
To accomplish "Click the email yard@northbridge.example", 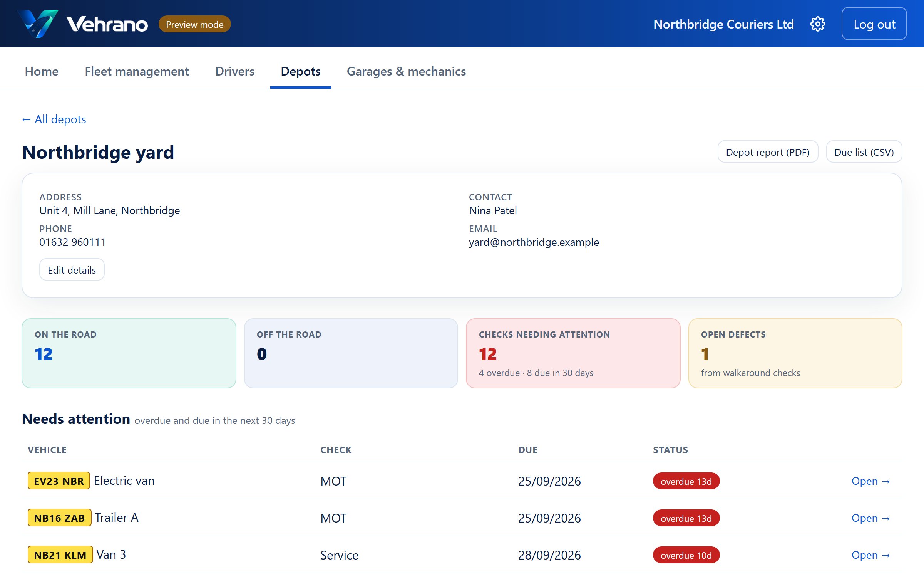I will click(534, 242).
